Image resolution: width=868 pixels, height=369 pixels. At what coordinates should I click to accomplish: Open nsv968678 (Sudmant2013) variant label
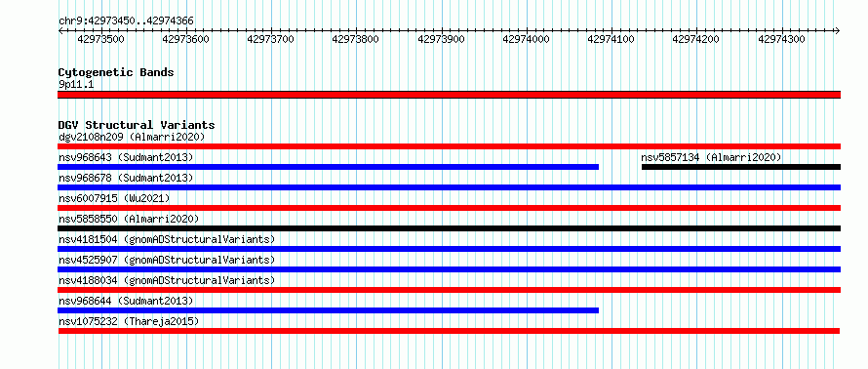tap(126, 178)
